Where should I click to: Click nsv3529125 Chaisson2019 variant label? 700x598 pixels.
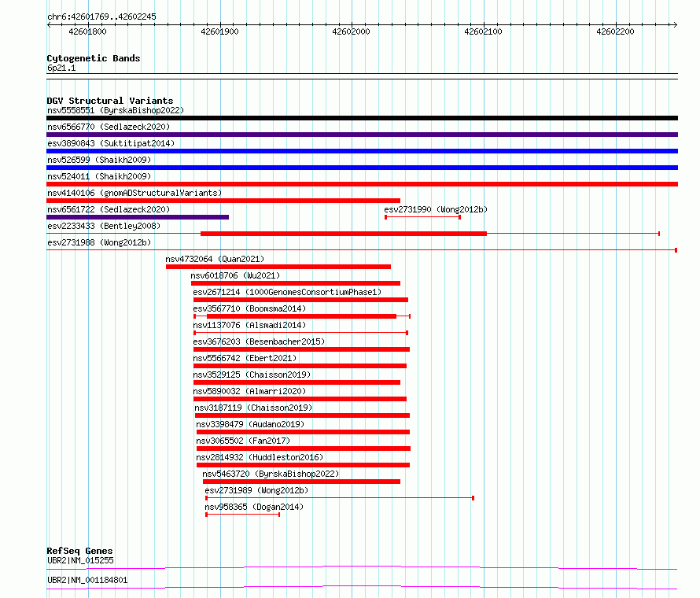pos(252,375)
